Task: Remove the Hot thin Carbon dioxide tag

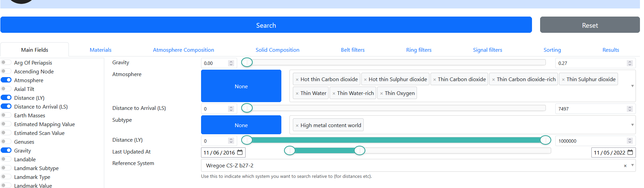Action: (297, 80)
